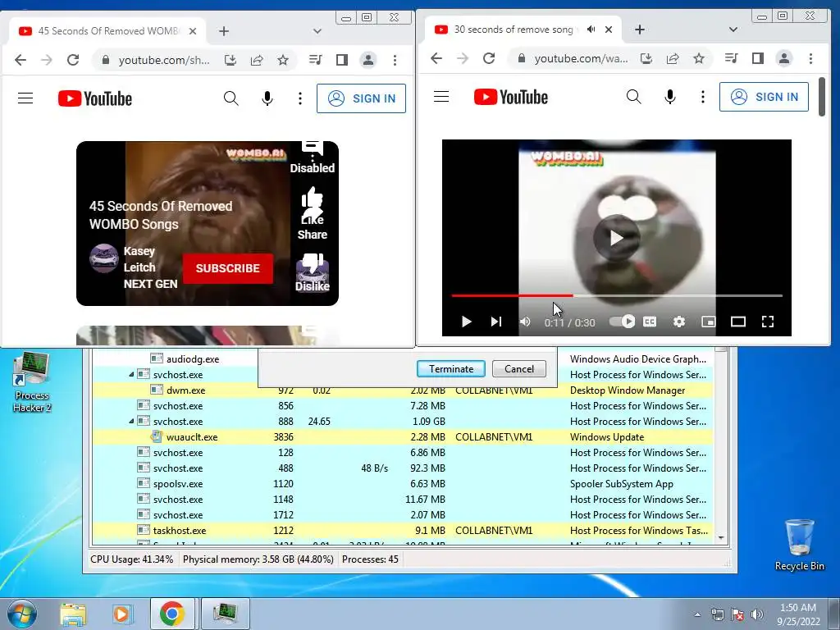Skip to next video in the player
The height and width of the screenshot is (630, 840).
496,322
